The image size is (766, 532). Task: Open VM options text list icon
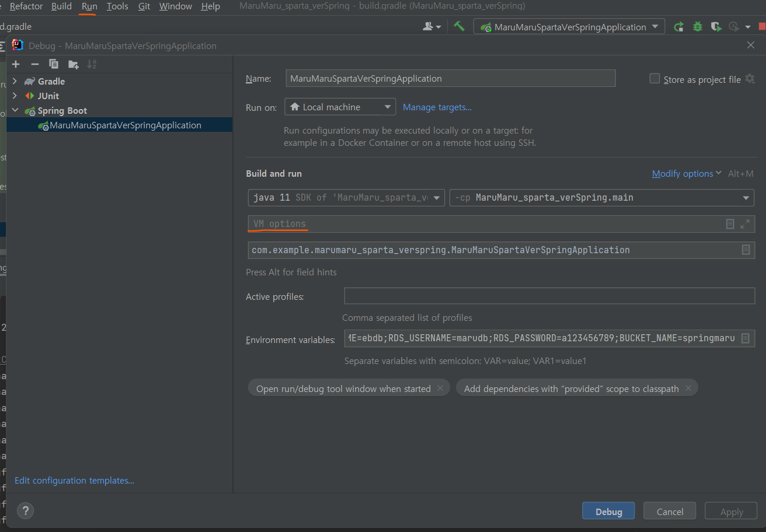pos(730,224)
